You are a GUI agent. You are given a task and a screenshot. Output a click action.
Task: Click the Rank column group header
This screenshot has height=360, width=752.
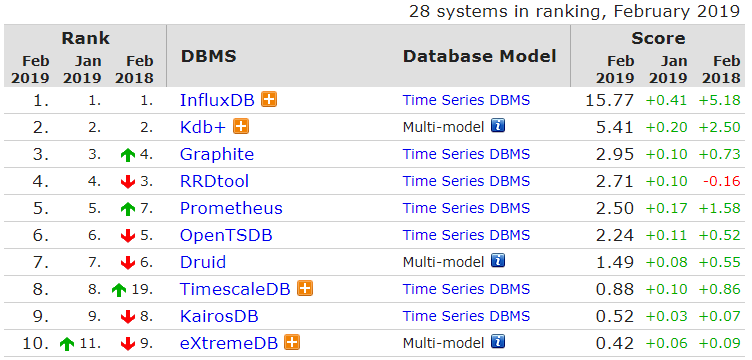[85, 38]
